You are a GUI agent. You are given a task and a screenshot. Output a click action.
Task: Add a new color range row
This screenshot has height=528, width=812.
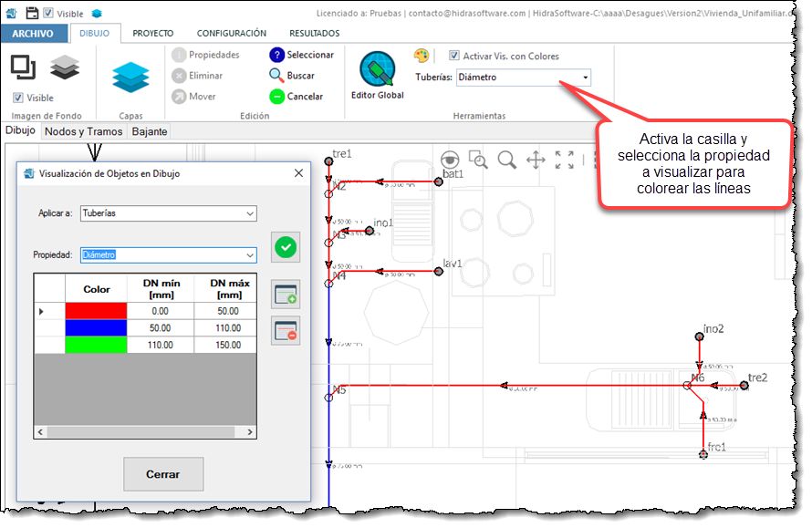[x=286, y=294]
